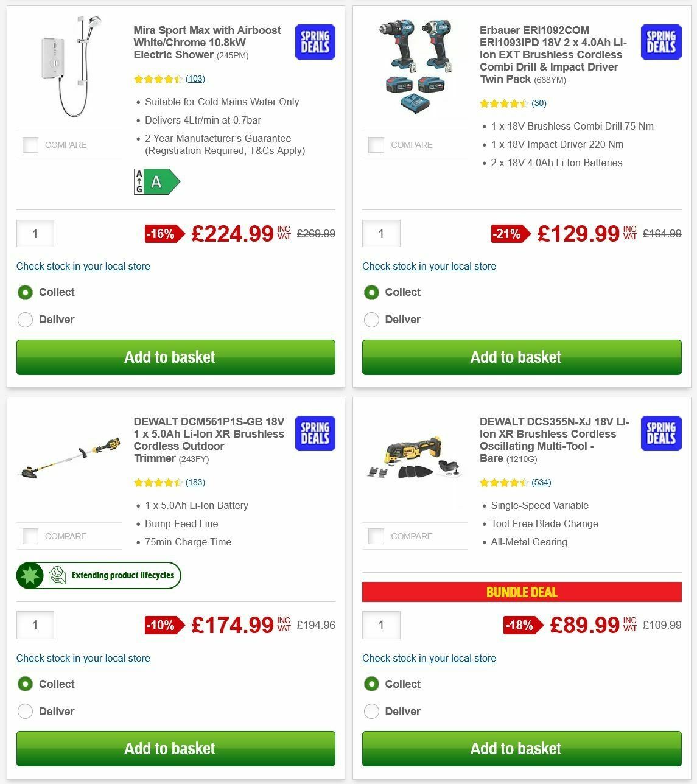The height and width of the screenshot is (784, 697).
Task: Click the Spring Deals badge on the multi-tool
Action: 660,433
